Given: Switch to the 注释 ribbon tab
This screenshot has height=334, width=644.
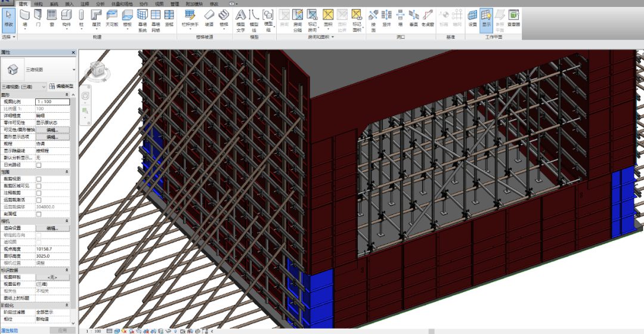Looking at the screenshot, I should tap(85, 4).
